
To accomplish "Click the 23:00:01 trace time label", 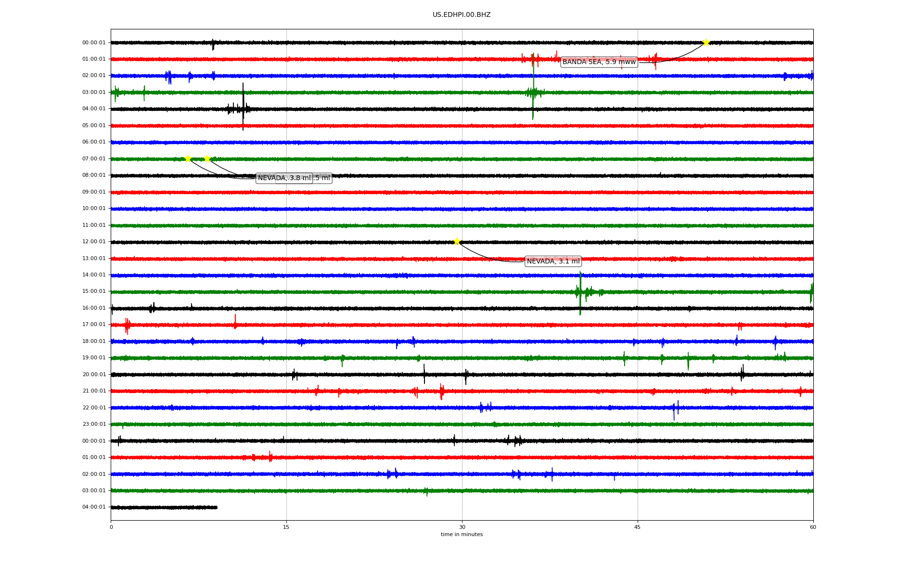I will (94, 424).
